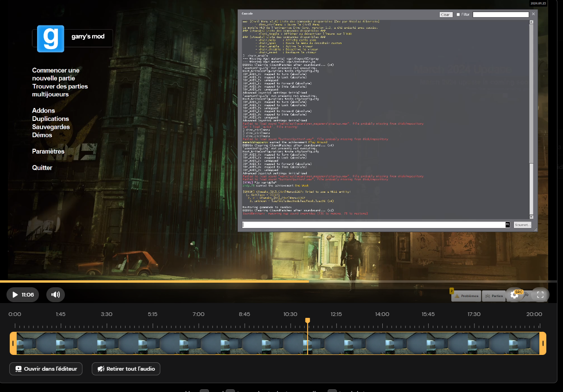Open the Addons menu entry
Image resolution: width=563 pixels, height=392 pixels.
44,111
